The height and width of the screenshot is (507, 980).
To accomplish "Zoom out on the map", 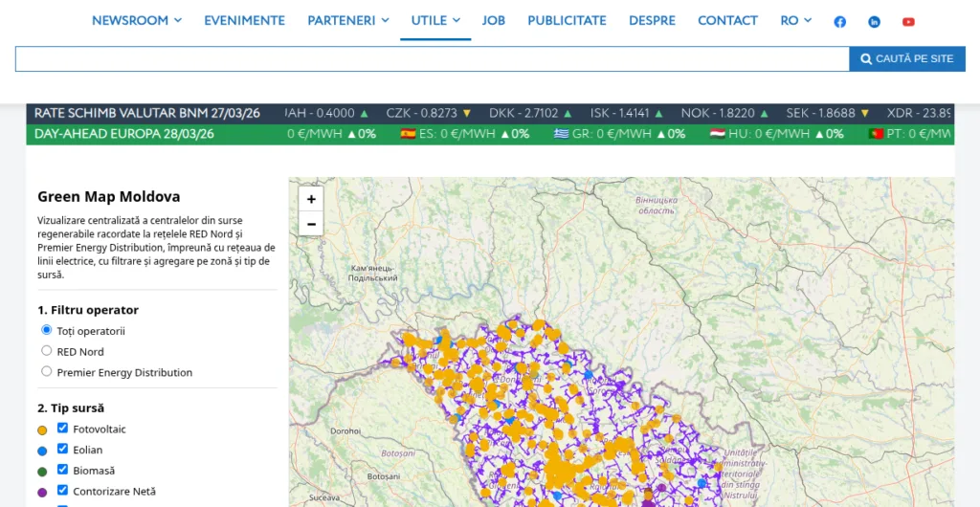I will (311, 224).
